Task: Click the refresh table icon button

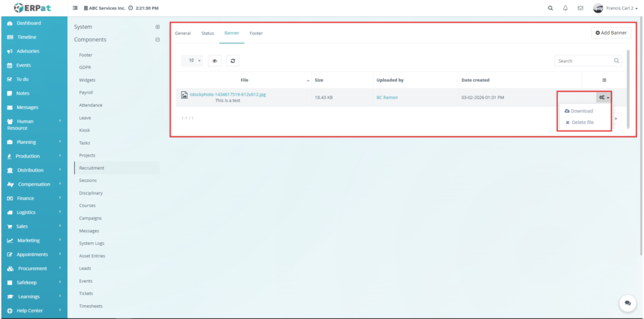Action: [x=233, y=61]
